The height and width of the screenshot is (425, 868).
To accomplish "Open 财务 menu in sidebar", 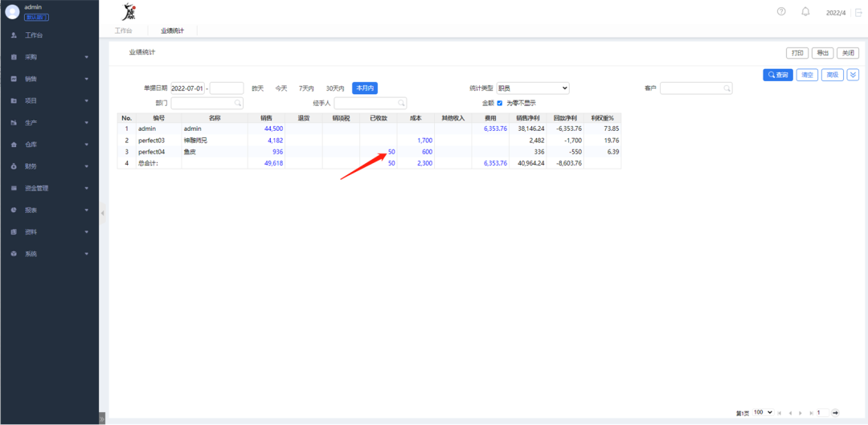I will [50, 166].
